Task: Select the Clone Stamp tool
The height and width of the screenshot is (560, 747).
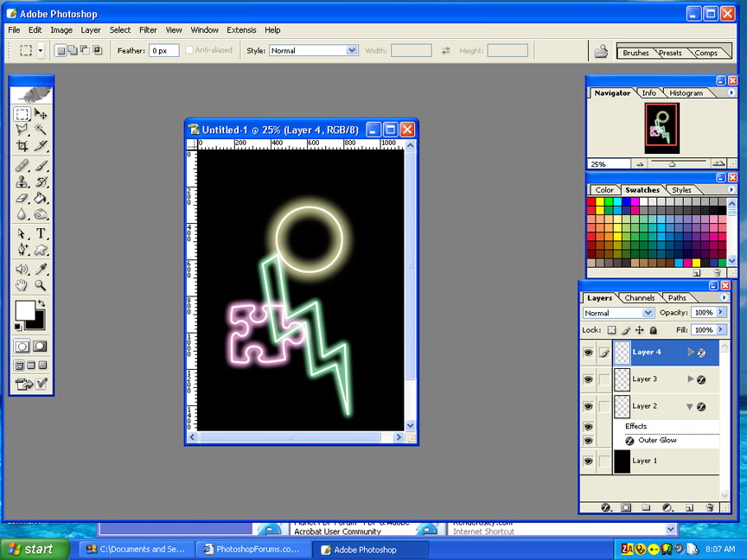Action: 22,181
